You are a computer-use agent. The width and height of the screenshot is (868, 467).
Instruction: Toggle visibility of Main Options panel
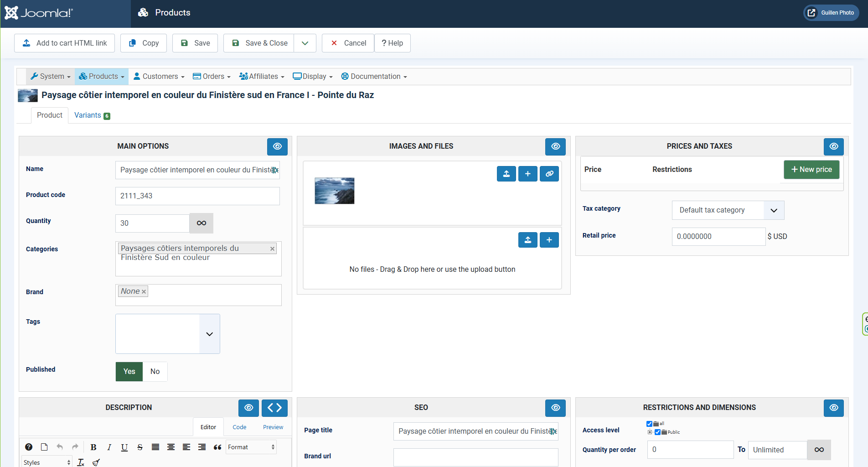pos(277,146)
